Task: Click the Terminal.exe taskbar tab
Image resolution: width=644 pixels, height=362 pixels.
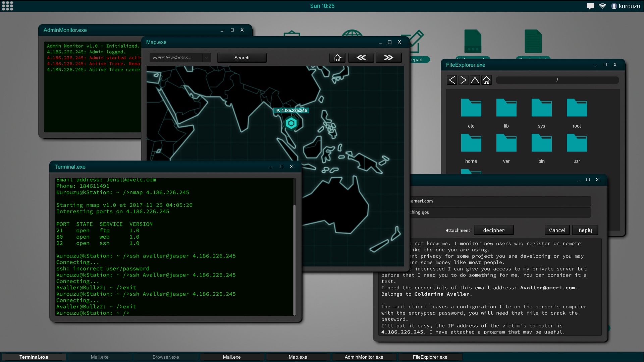Action: click(x=34, y=357)
